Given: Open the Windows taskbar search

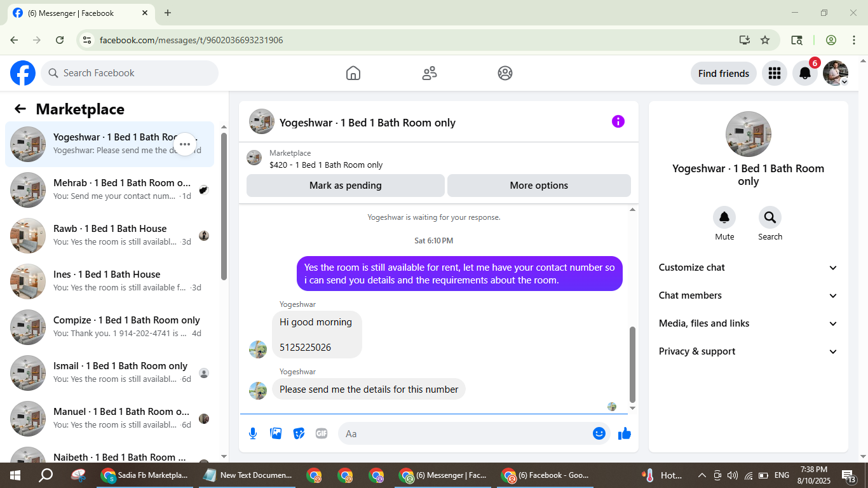Looking at the screenshot, I should click(46, 475).
